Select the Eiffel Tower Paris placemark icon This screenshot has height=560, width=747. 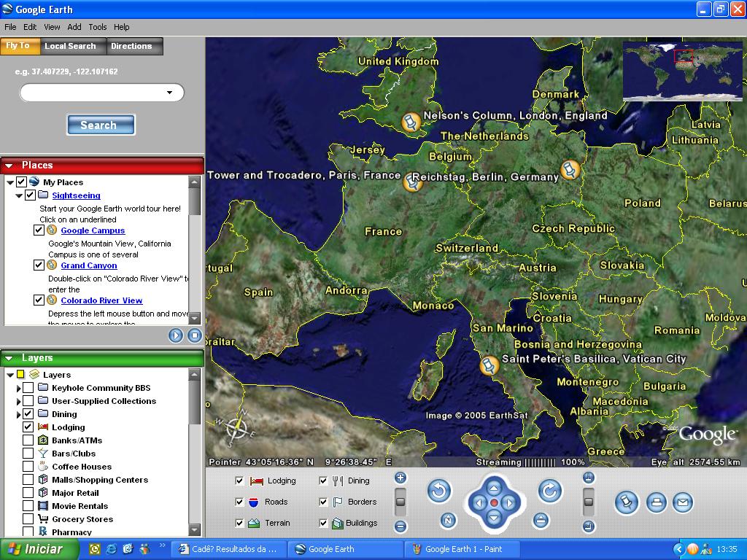(413, 182)
